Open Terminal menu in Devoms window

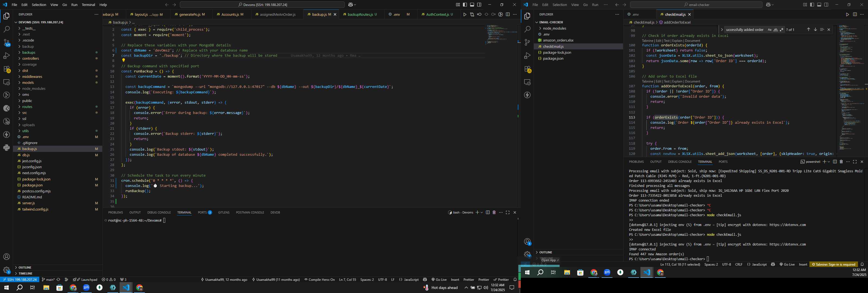click(88, 5)
